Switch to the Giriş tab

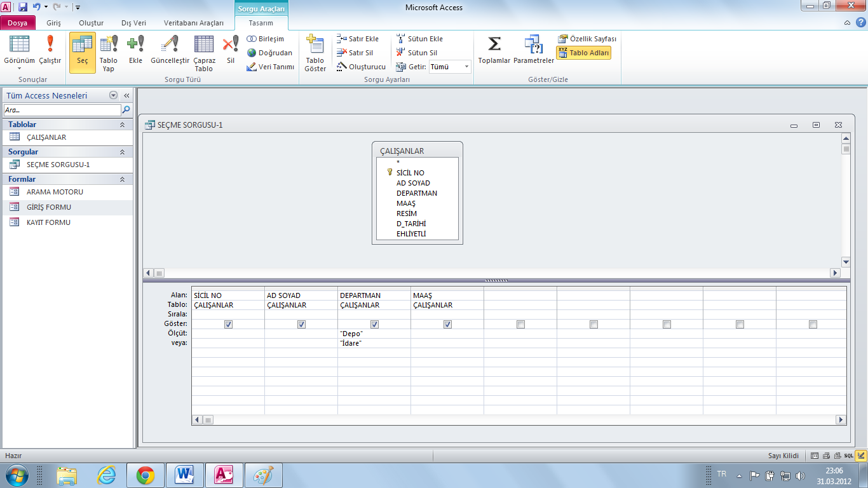point(54,23)
